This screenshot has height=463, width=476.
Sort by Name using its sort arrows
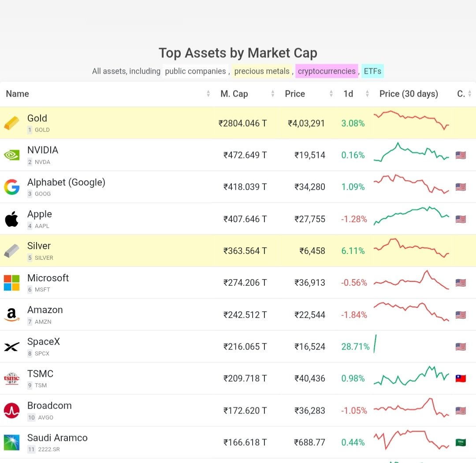click(208, 93)
